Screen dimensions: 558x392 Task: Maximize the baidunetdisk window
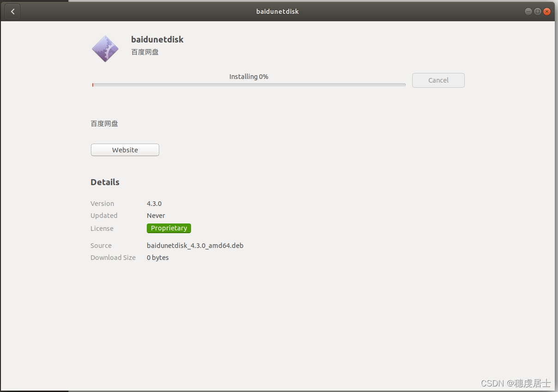pyautogui.click(x=538, y=12)
